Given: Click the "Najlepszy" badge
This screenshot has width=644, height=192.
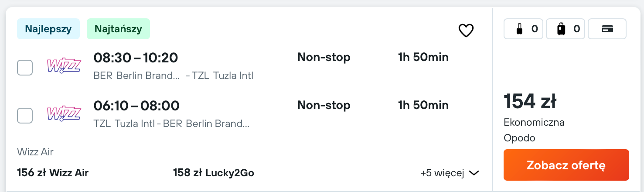Looking at the screenshot, I should (48, 29).
